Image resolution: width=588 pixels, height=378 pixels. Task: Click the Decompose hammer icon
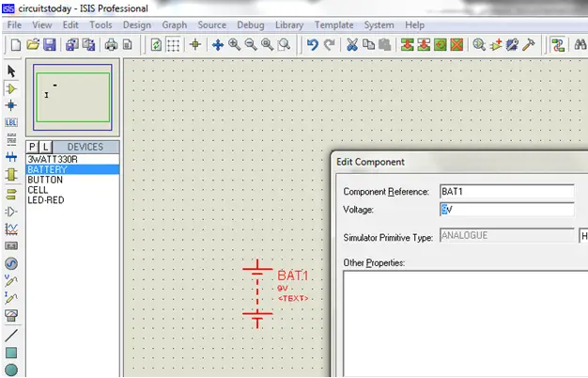point(529,45)
